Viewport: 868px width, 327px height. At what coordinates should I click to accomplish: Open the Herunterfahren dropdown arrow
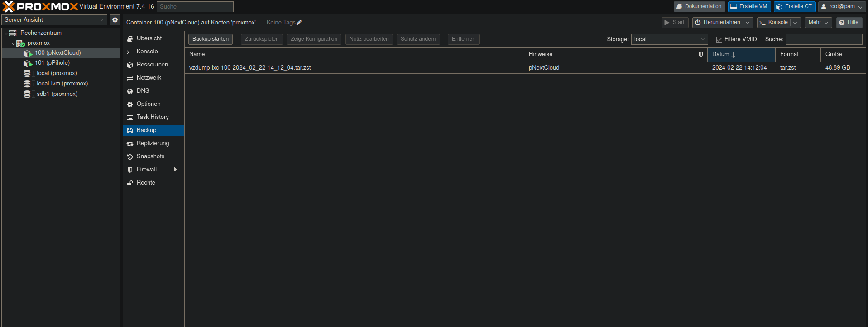(748, 23)
